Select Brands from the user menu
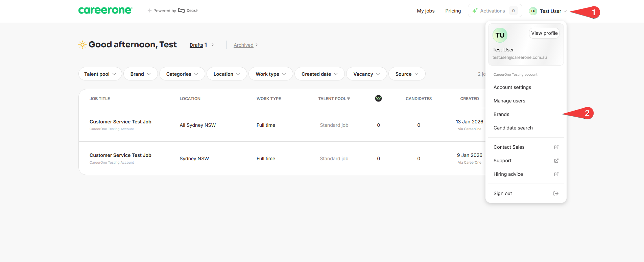644x262 pixels. 501,114
